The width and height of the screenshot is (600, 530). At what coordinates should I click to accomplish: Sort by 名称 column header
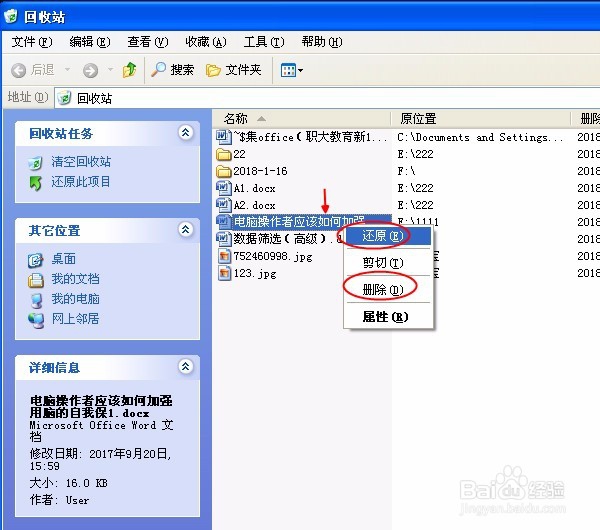[302, 119]
